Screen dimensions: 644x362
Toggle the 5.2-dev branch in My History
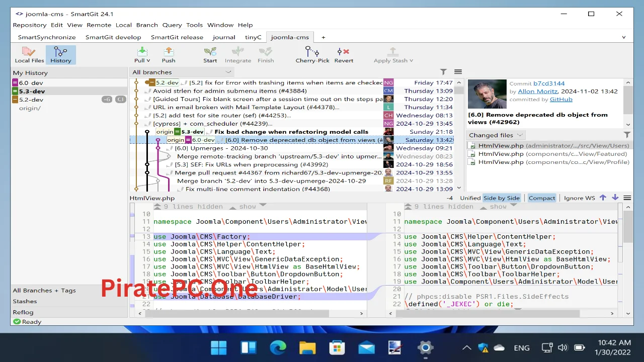coord(15,100)
